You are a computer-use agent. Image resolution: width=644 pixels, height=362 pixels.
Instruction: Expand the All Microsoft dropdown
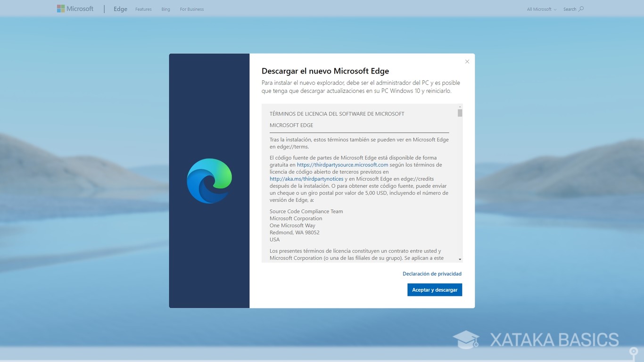pyautogui.click(x=540, y=8)
